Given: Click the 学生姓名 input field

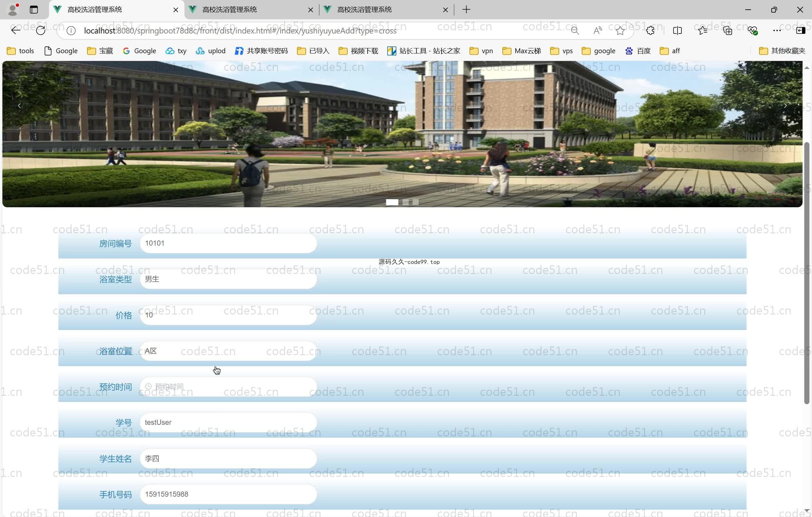Looking at the screenshot, I should (x=228, y=459).
